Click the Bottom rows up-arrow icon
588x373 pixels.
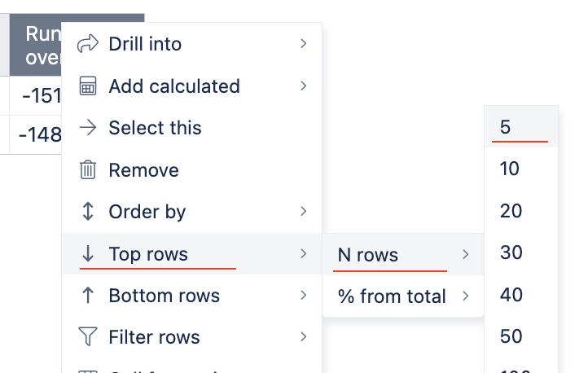coord(88,296)
